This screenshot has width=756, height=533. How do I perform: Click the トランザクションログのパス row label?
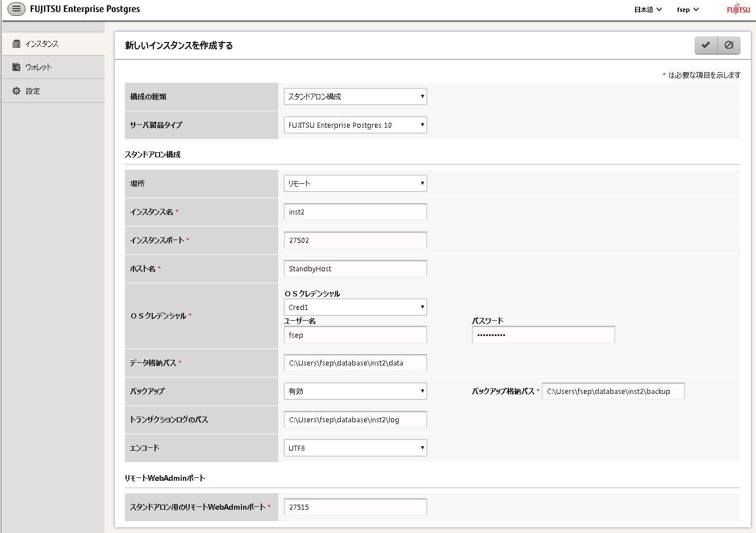coord(169,419)
